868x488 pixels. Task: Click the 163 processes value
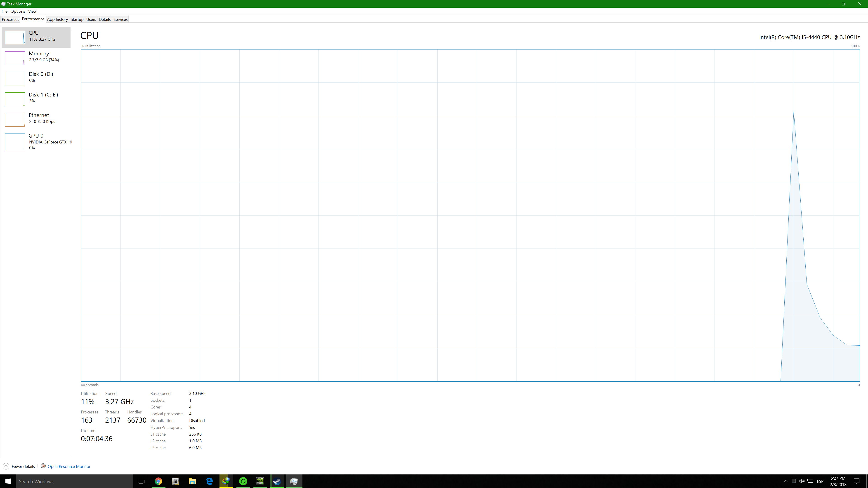pos(87,420)
